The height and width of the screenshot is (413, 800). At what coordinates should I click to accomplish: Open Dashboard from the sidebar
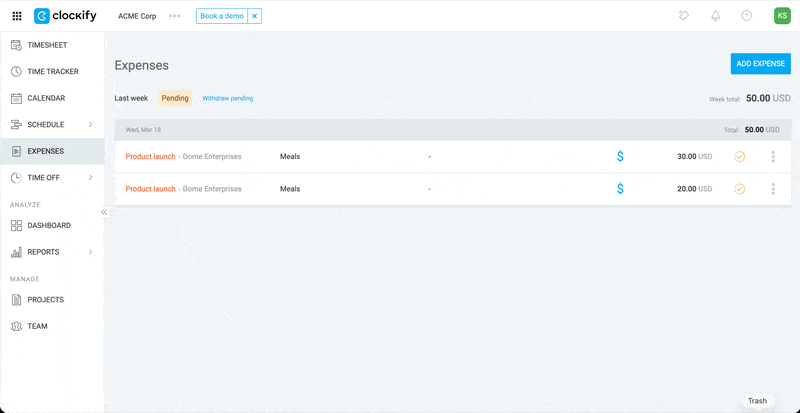(48, 226)
